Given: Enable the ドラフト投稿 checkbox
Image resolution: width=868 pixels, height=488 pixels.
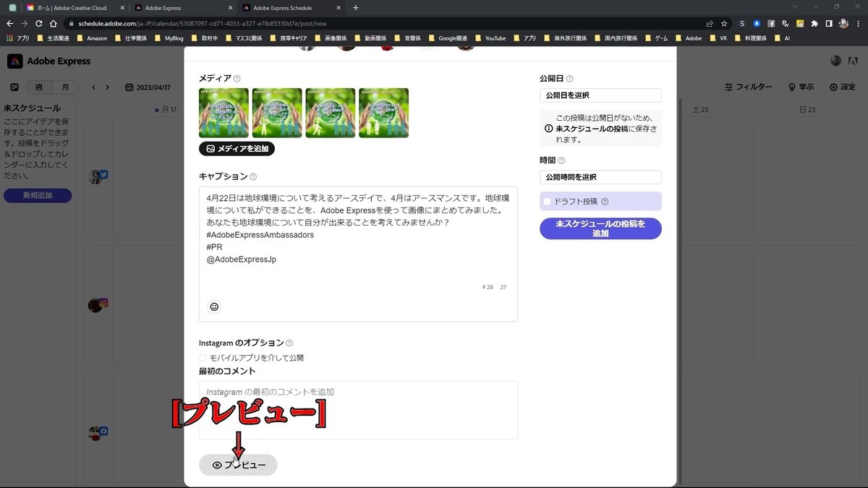Looking at the screenshot, I should tap(548, 202).
